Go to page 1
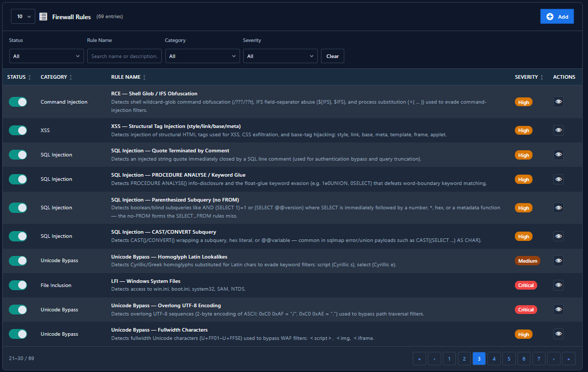The image size is (588, 372). (x=449, y=359)
